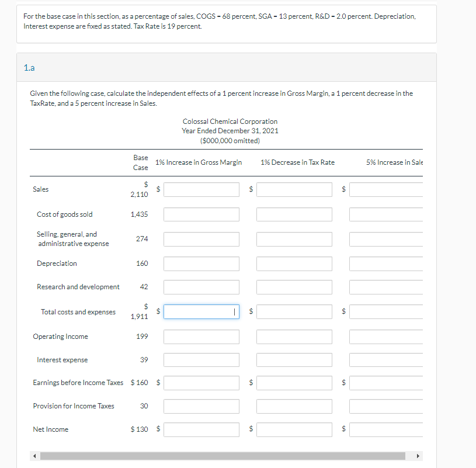Click Net Income input in Gross Margin column

[x=201, y=430]
